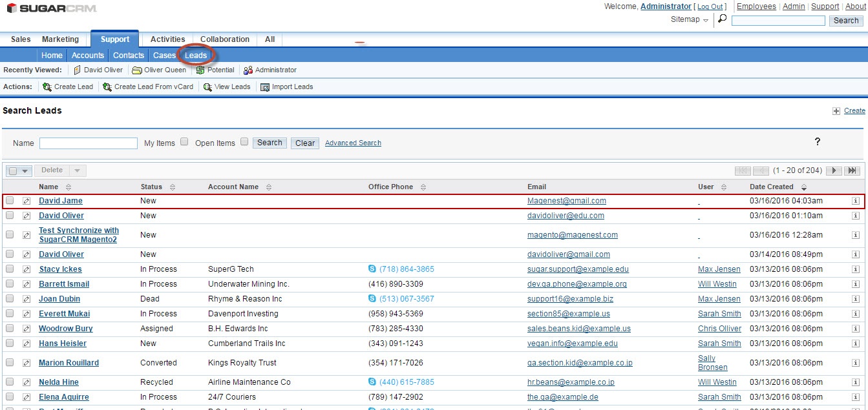Switch to the Marketing tab
The image size is (868, 410).
click(60, 39)
